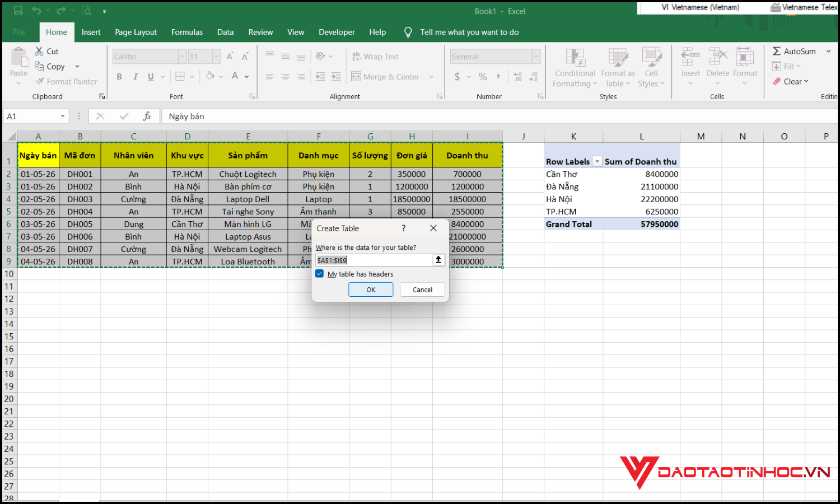Viewport: 840px width, 504px height.
Task: Open Font group dialog launcher
Action: click(x=252, y=96)
